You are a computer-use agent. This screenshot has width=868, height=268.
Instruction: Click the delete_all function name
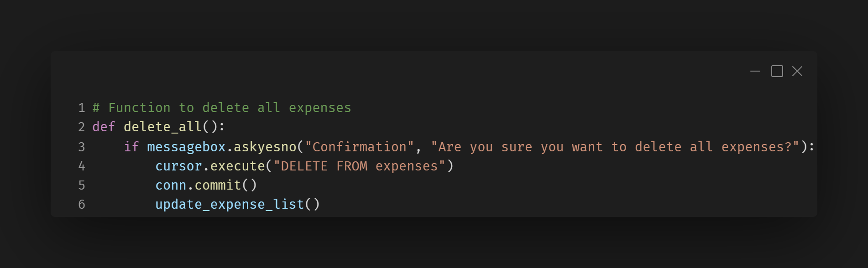(162, 127)
